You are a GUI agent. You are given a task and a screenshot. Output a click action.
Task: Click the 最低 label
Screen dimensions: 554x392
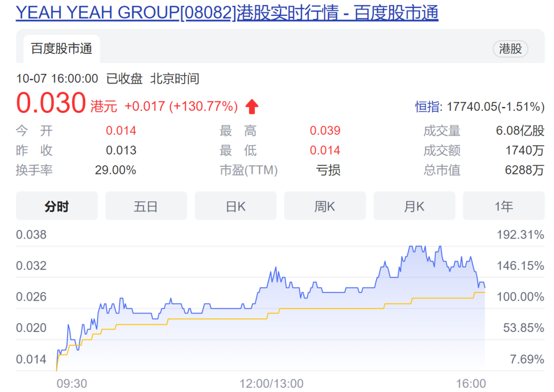238,150
